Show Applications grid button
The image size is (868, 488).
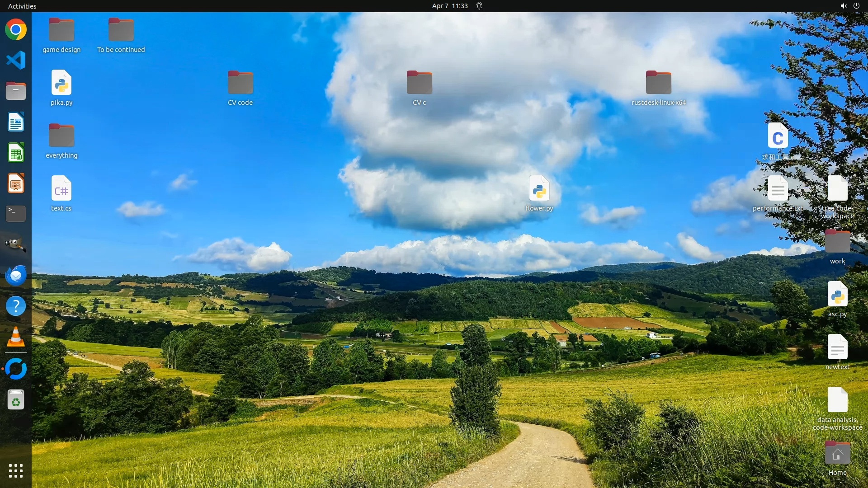click(x=16, y=471)
